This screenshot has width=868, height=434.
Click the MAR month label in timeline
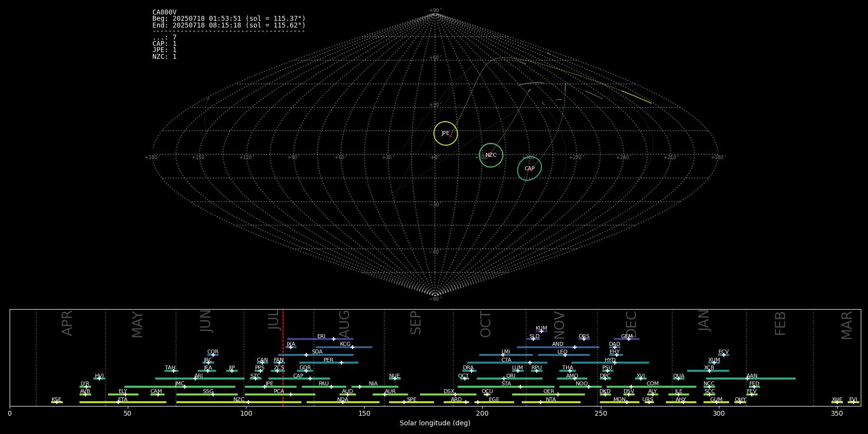coord(847,325)
